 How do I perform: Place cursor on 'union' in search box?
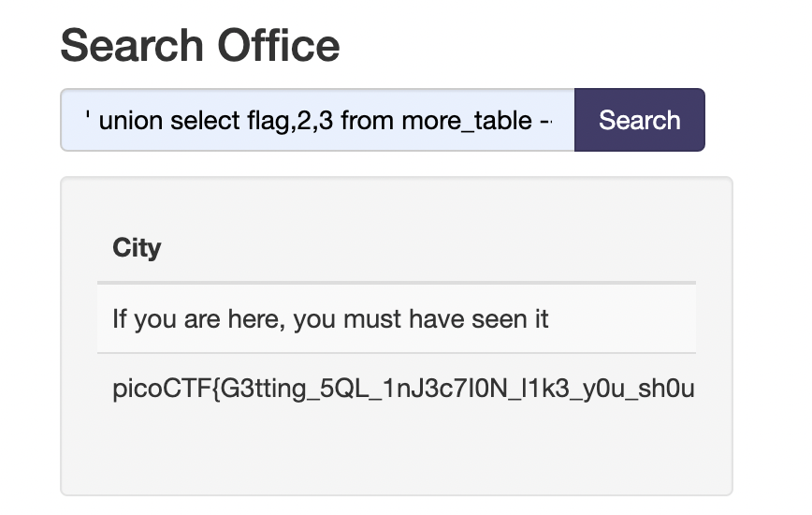point(131,121)
